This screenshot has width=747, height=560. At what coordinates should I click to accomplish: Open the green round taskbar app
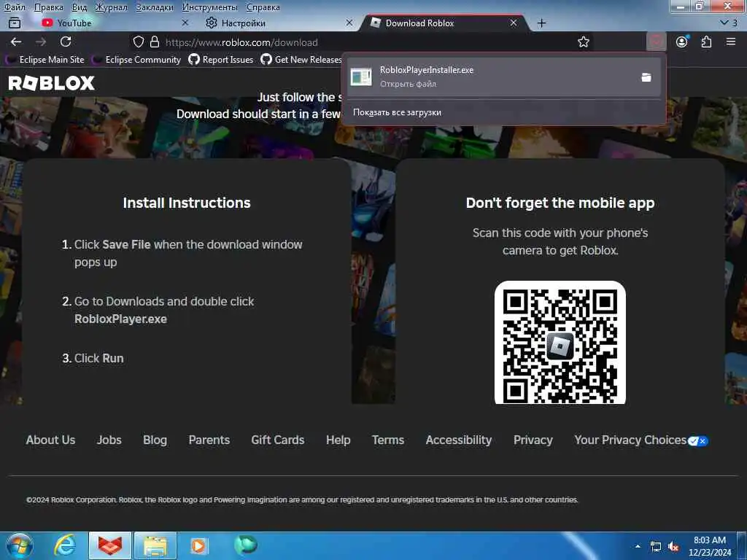246,545
